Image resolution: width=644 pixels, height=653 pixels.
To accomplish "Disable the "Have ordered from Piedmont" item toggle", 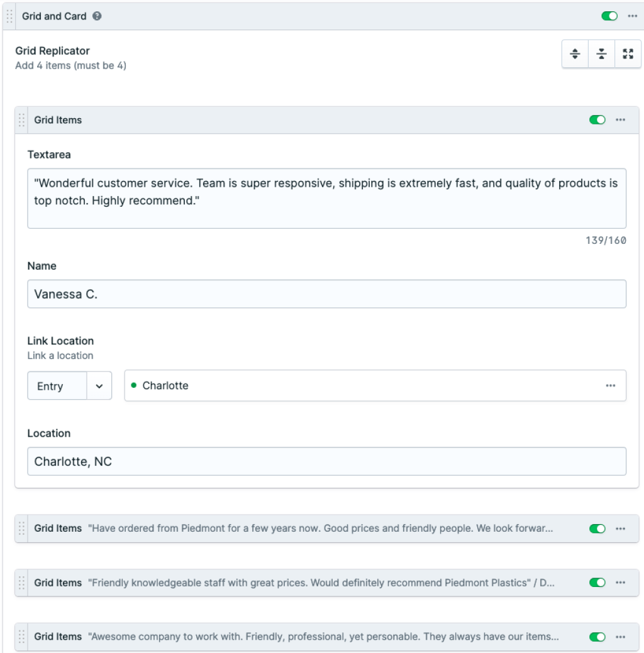I will 597,529.
